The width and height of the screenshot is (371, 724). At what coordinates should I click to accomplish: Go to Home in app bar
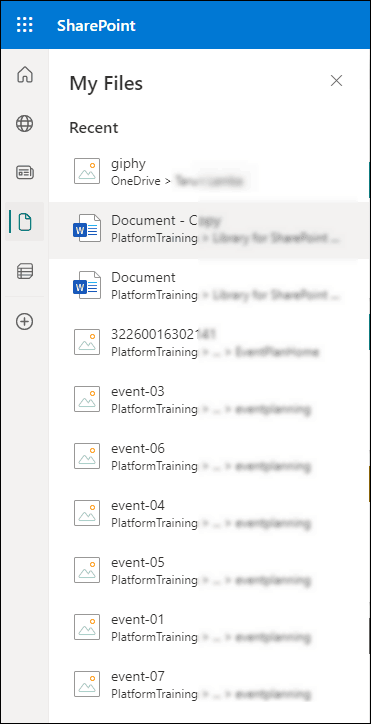(24, 74)
